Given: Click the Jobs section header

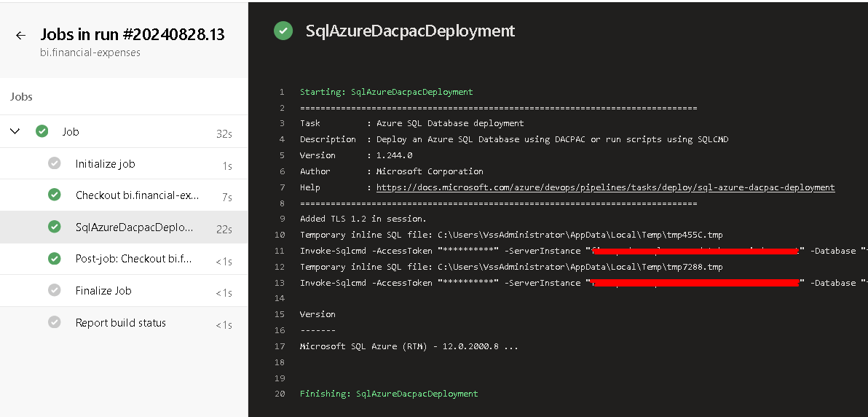Looking at the screenshot, I should (x=21, y=96).
